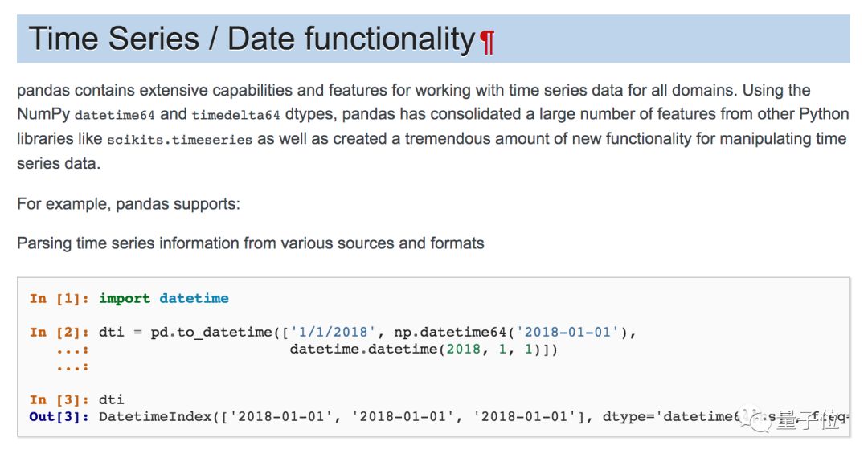
Task: Click the scikits.timeseries inline code text
Action: [x=179, y=140]
